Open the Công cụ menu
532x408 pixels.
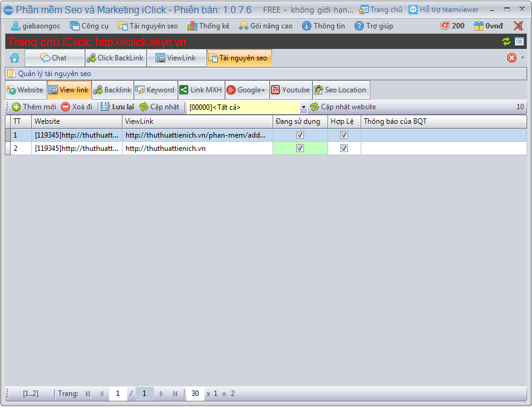pyautogui.click(x=89, y=26)
